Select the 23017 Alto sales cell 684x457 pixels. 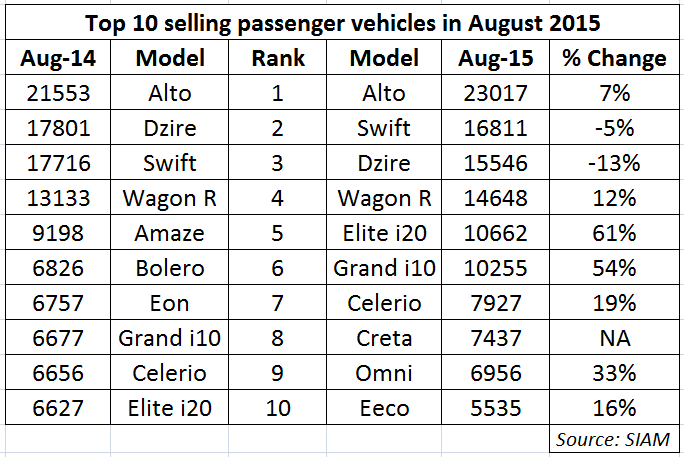coord(493,93)
